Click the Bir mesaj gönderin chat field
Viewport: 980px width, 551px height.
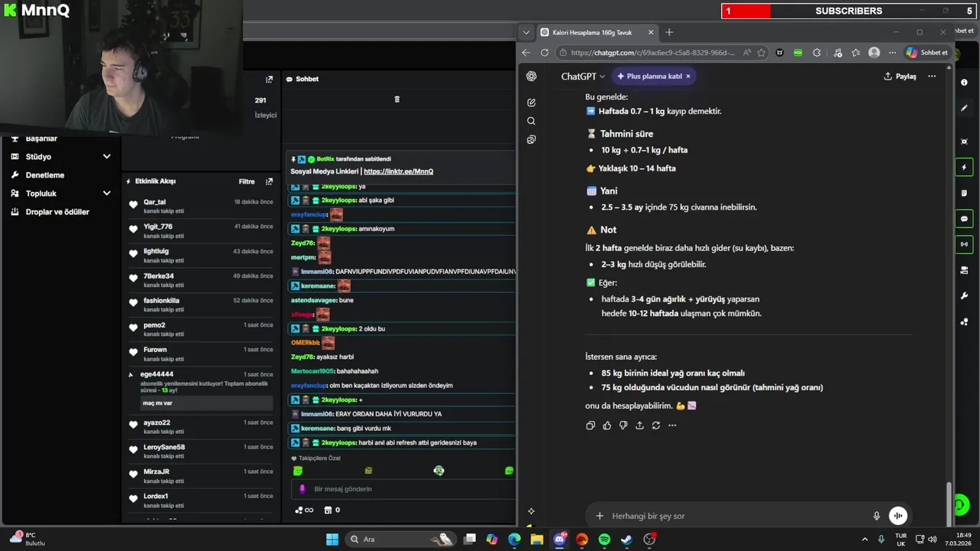[x=403, y=489]
